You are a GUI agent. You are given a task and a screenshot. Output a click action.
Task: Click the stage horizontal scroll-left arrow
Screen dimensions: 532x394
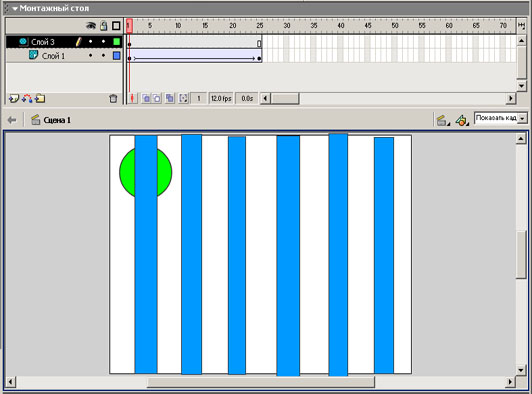tap(10, 382)
